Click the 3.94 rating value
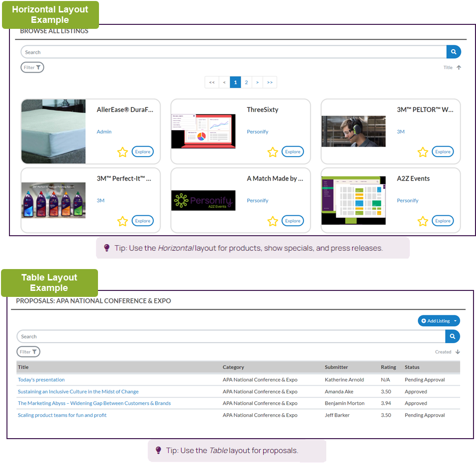 pyautogui.click(x=386, y=403)
